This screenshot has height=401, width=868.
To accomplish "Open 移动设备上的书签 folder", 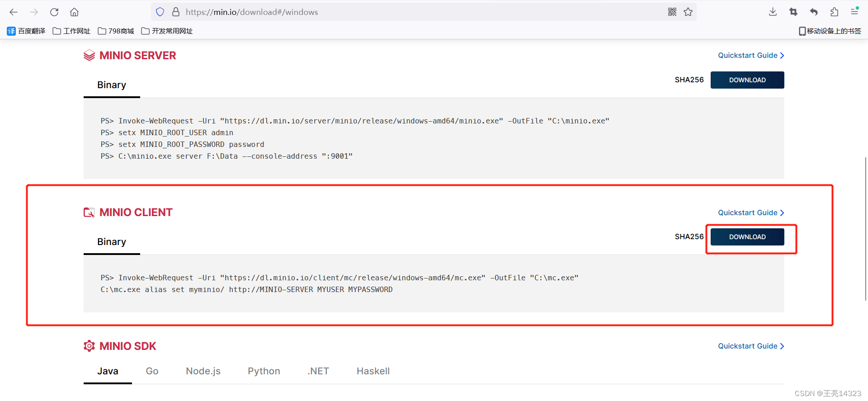I will point(830,31).
